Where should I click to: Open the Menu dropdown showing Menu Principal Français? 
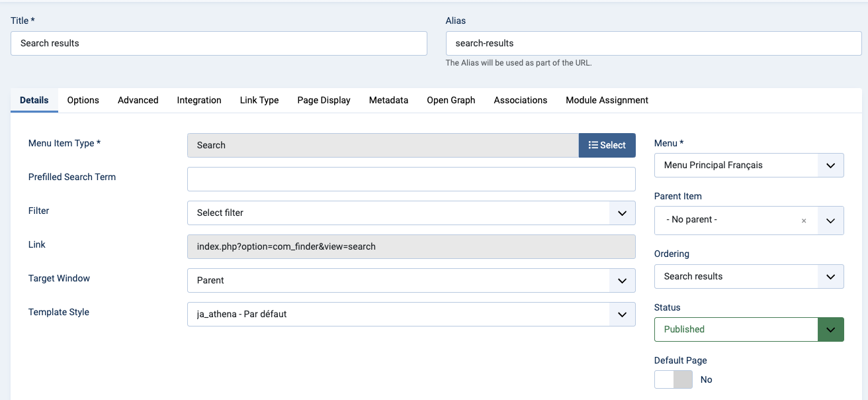pyautogui.click(x=748, y=166)
